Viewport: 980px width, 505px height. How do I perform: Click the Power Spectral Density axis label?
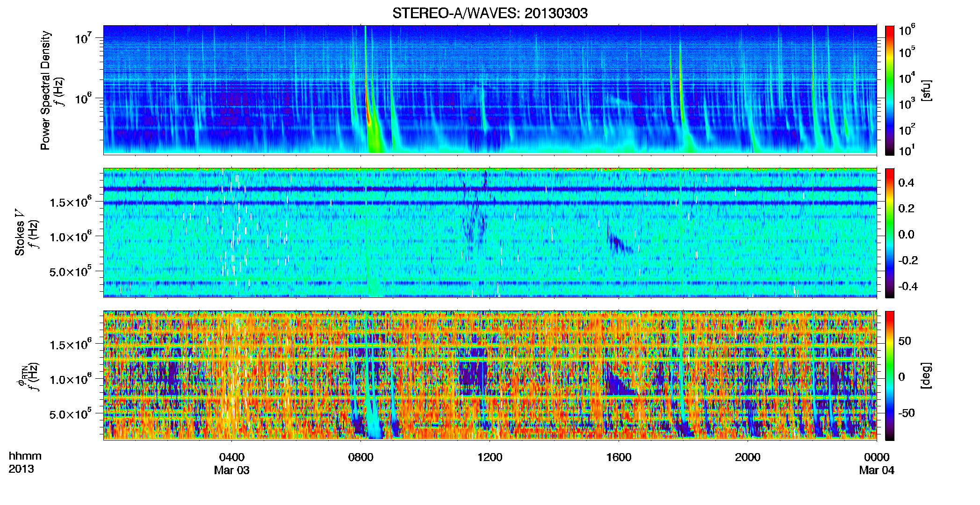(45, 90)
